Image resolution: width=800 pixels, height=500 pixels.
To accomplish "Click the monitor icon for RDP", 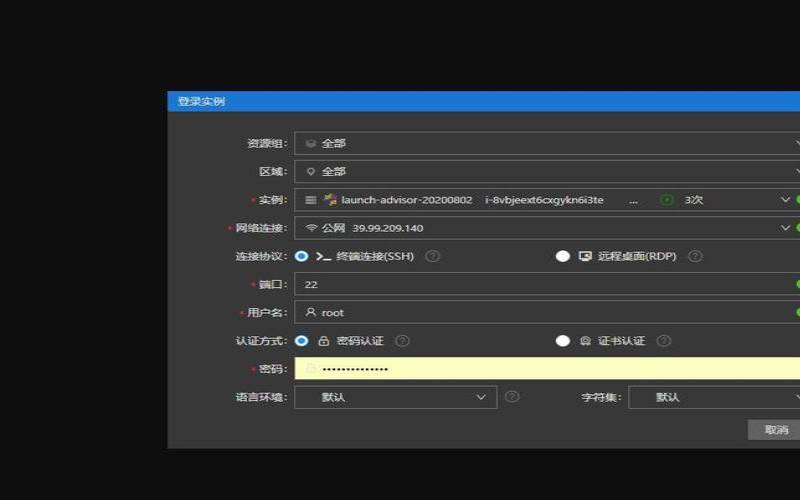I will [585, 256].
